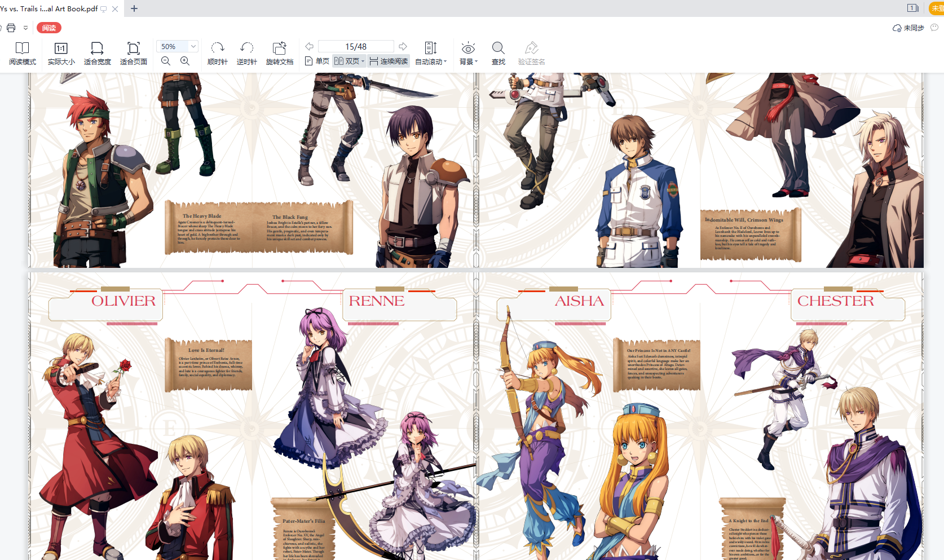944x560 pixels.
Task: Open the find (查找) search tool
Action: coord(498,54)
